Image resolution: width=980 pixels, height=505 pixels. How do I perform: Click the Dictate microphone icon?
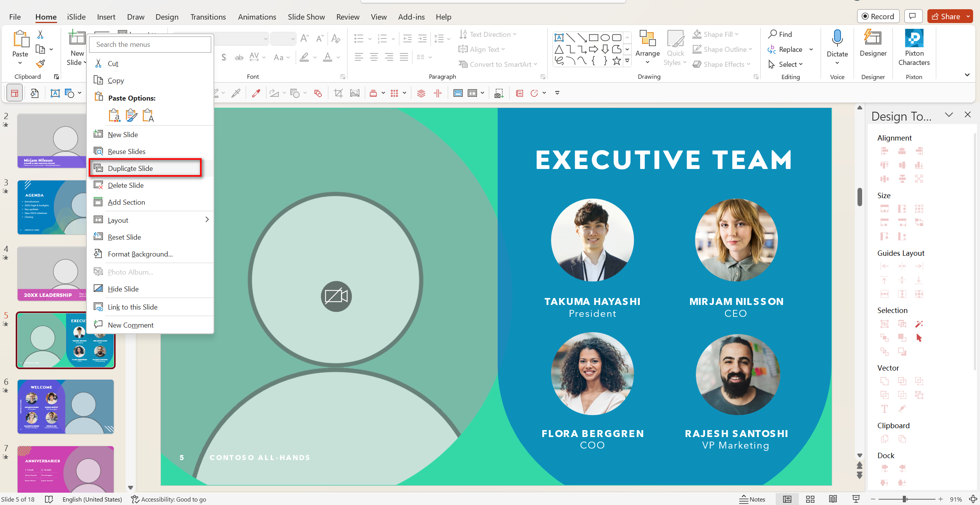(837, 38)
